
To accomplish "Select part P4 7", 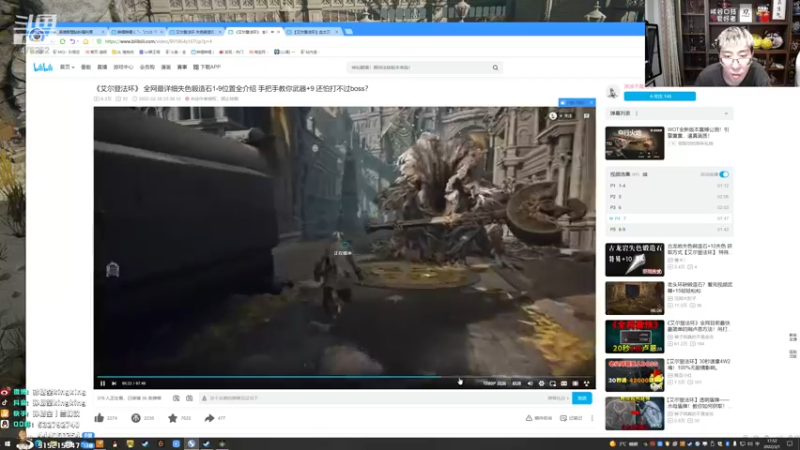I will pos(669,218).
